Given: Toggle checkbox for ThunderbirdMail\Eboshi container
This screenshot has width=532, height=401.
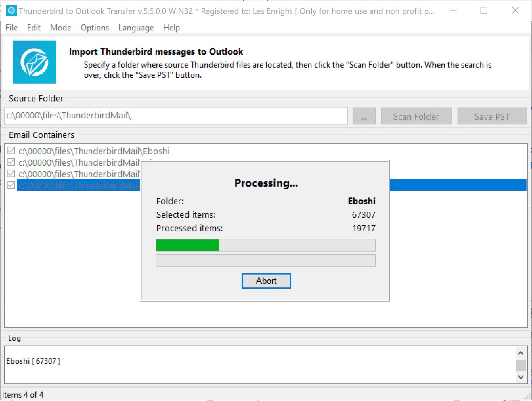Looking at the screenshot, I should click(11, 151).
